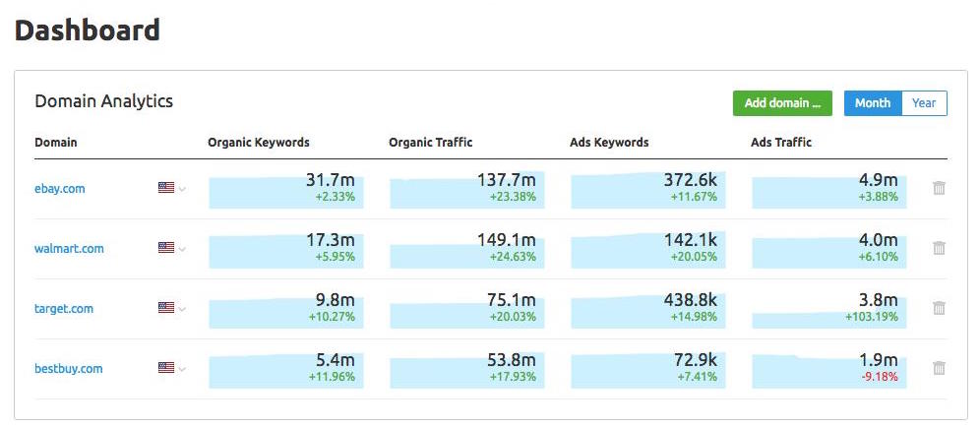Remove bestbuy.com using its trash icon
980x428 pixels.
point(938,368)
